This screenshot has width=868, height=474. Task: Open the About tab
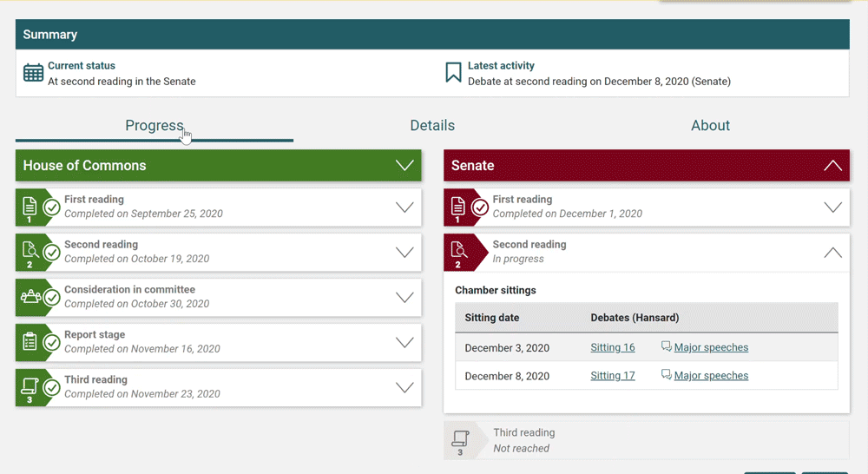pos(710,126)
